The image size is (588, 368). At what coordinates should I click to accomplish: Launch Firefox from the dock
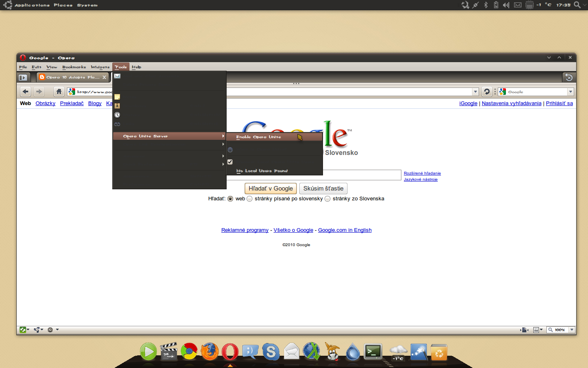coord(209,351)
